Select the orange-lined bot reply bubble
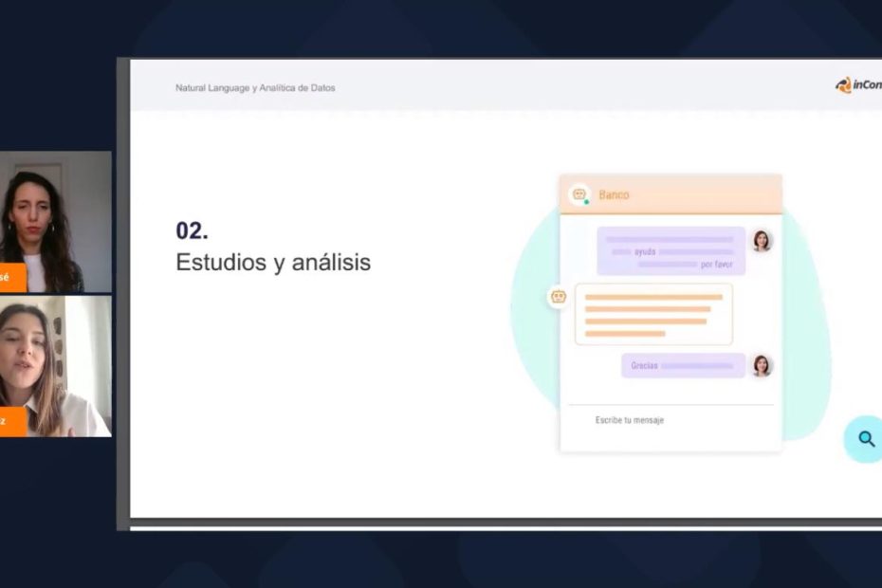The image size is (882, 588). [x=653, y=314]
